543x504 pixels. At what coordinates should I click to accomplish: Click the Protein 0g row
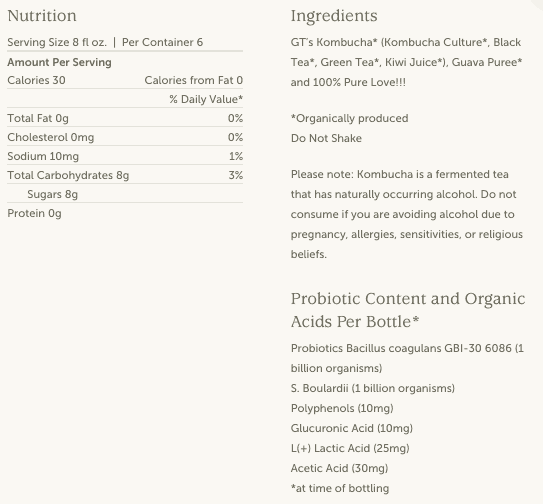[x=125, y=213]
